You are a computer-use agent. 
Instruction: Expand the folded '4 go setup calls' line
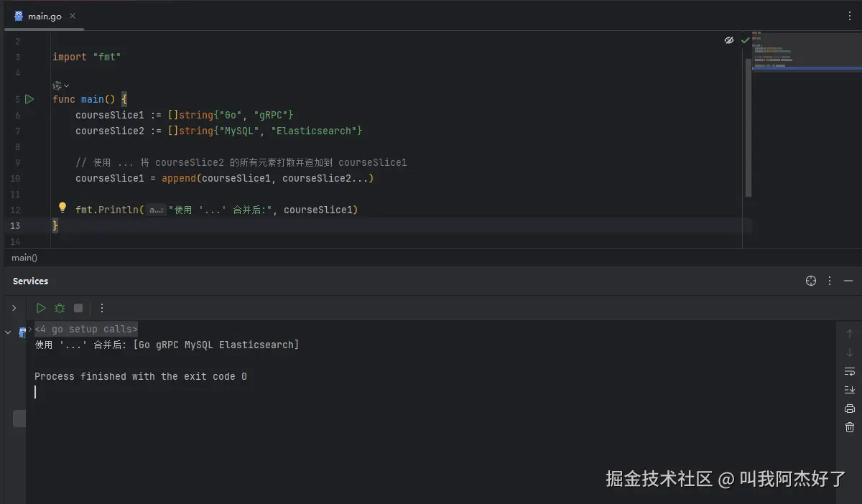[30, 329]
